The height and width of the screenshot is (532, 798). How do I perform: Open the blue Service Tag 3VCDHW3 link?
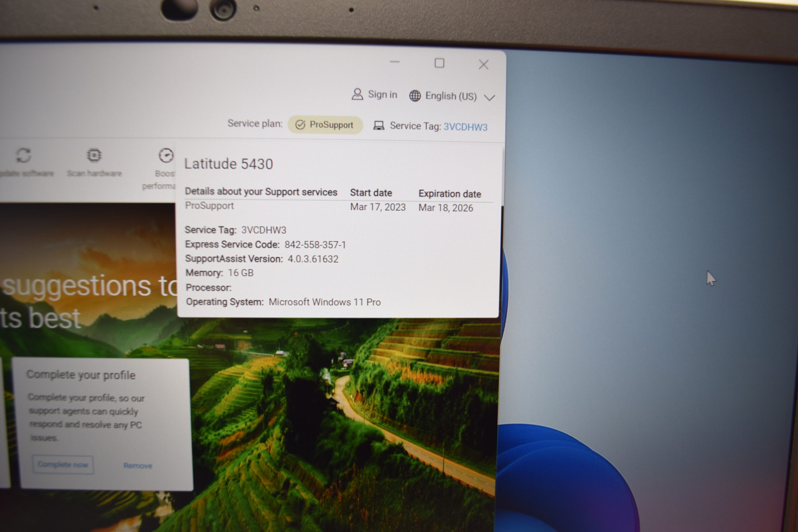[465, 127]
